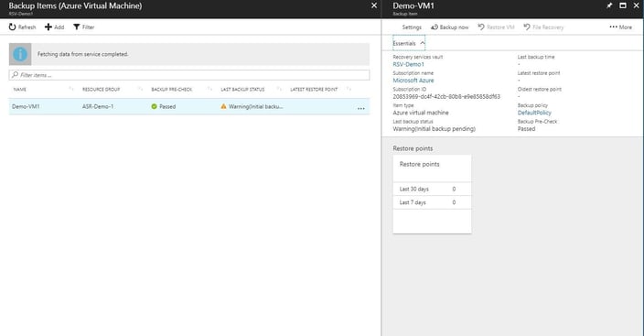Close the Backup Items blade
Viewport: 644px width, 336px height.
coord(374,5)
